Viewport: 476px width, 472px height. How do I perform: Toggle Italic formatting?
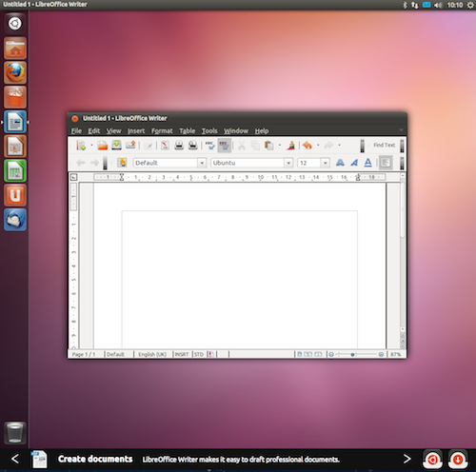(x=354, y=163)
